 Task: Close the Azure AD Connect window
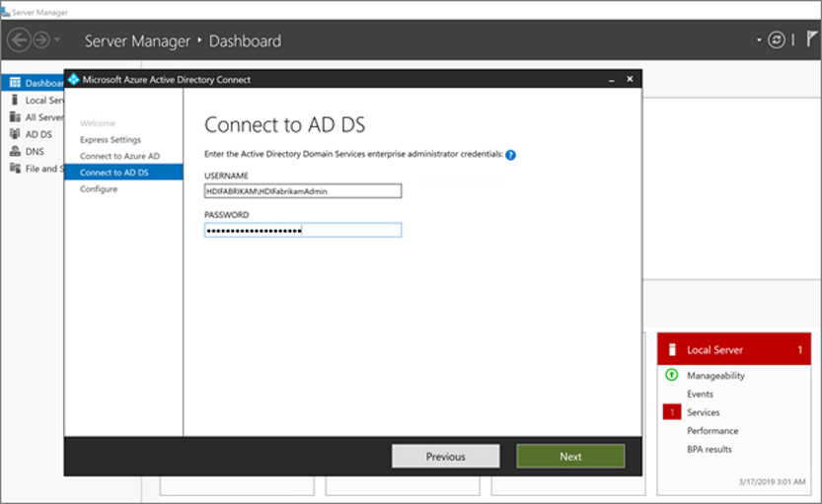point(630,79)
